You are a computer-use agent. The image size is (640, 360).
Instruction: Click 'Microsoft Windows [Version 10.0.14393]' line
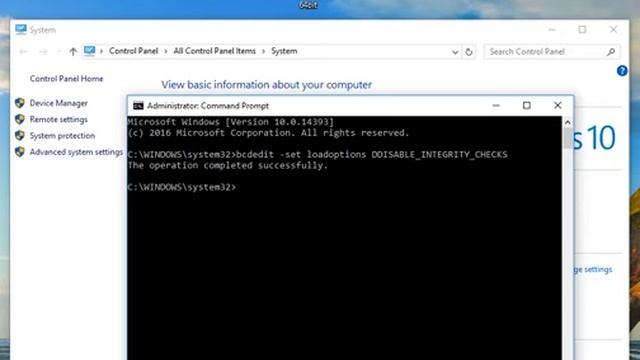[231, 122]
